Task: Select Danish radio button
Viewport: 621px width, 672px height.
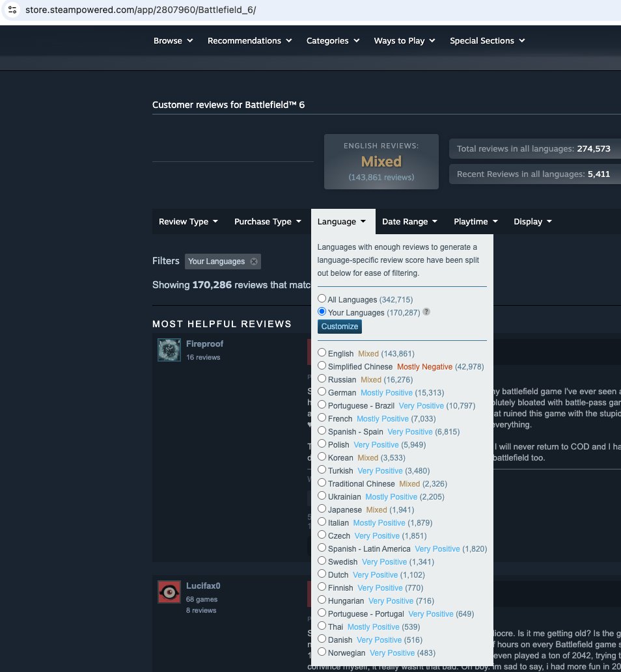Action: click(322, 639)
